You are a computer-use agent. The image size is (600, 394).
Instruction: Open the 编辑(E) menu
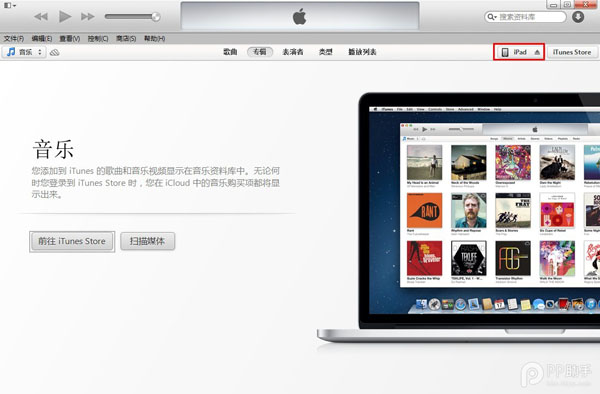(42, 39)
